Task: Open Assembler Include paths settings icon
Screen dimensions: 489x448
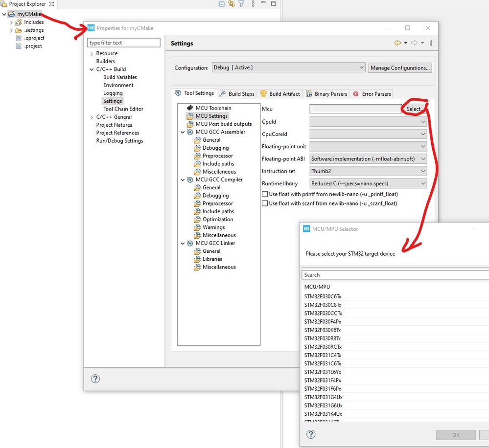Action: (x=197, y=163)
